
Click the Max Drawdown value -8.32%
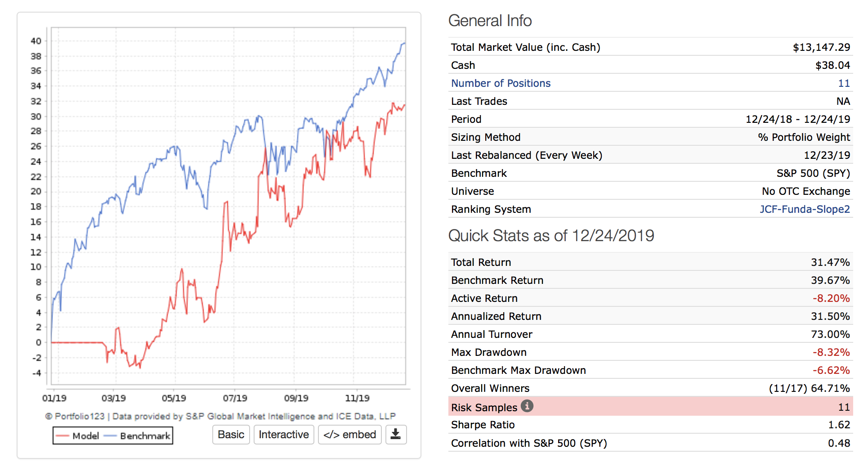pyautogui.click(x=831, y=352)
